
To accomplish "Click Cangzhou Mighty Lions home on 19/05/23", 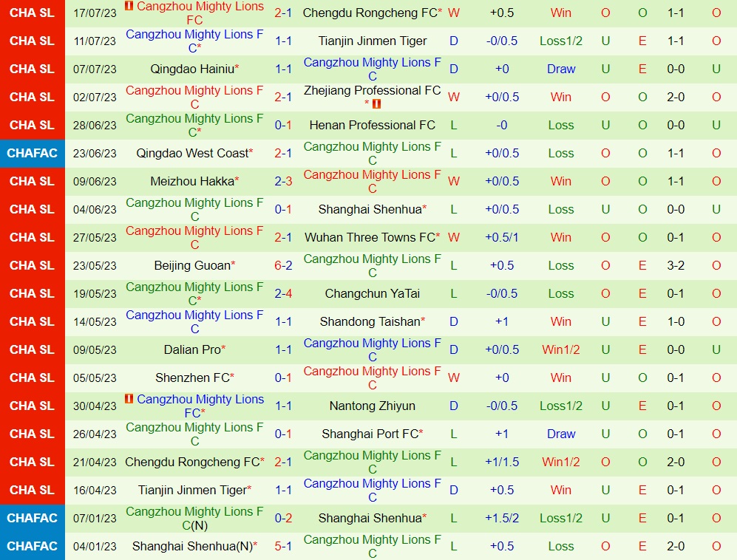I will coord(194,293).
